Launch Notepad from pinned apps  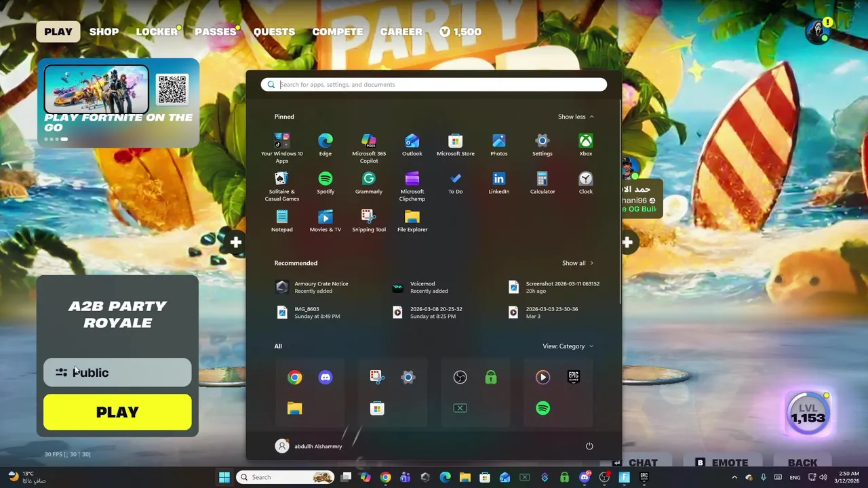pyautogui.click(x=282, y=221)
